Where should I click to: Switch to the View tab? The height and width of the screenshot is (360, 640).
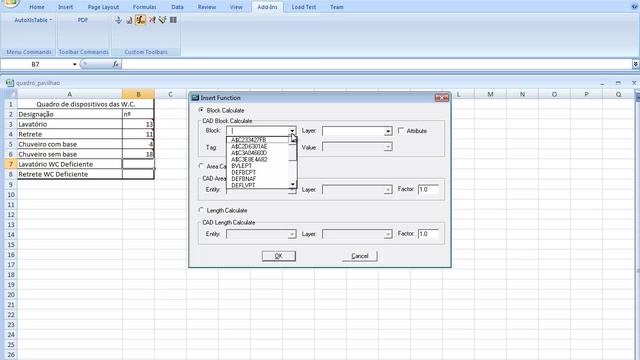pos(236,7)
